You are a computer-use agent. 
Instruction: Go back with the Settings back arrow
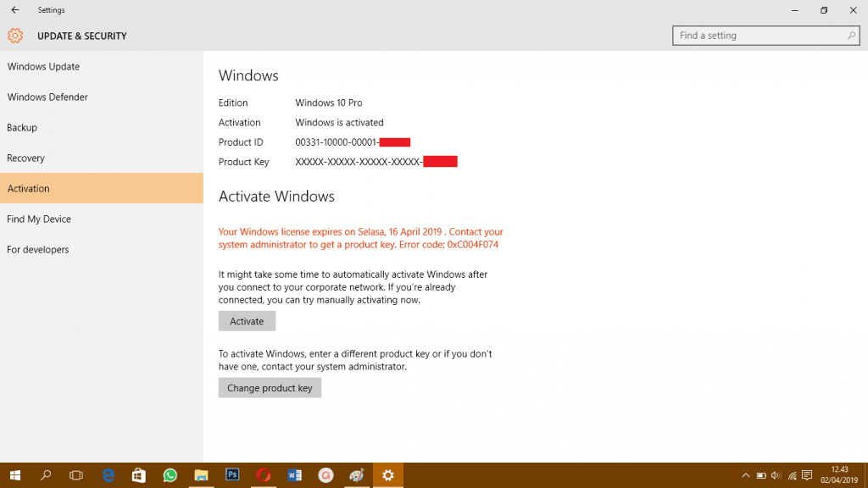point(15,10)
